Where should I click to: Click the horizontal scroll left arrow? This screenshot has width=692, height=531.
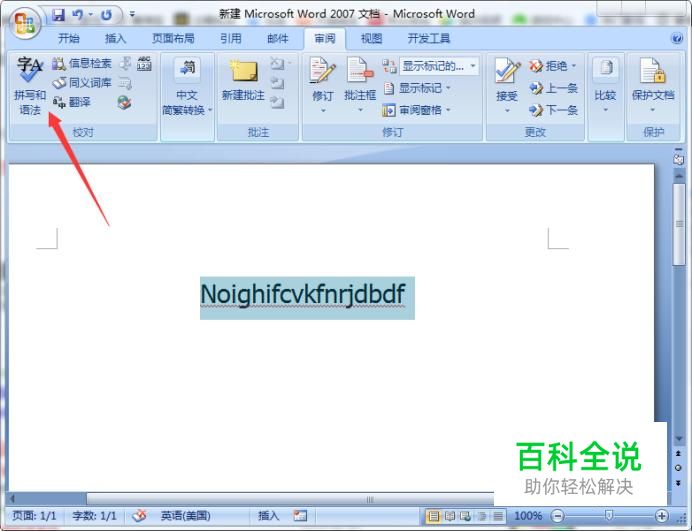coord(13,499)
